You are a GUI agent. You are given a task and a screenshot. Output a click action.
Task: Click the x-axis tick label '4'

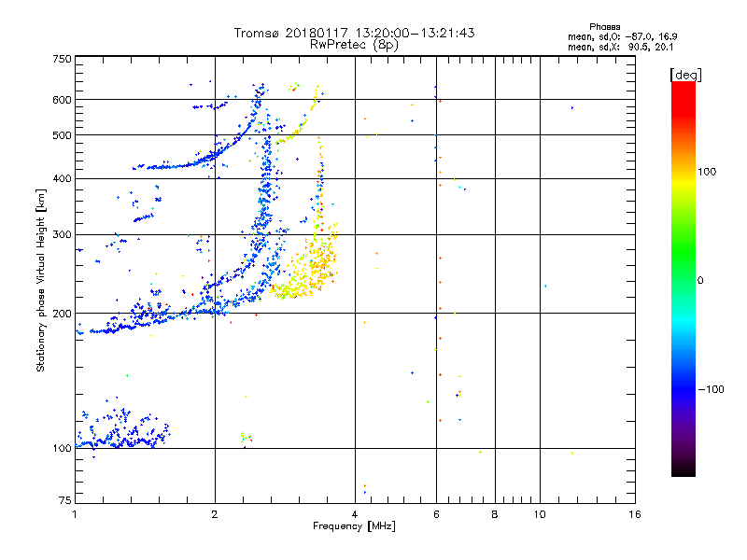click(x=355, y=514)
